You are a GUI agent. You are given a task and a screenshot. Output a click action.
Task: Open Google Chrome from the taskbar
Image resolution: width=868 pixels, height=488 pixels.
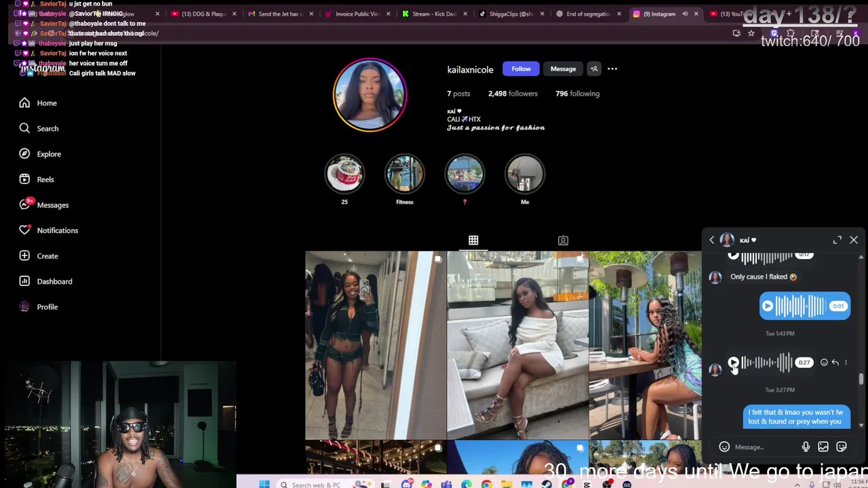point(487,484)
